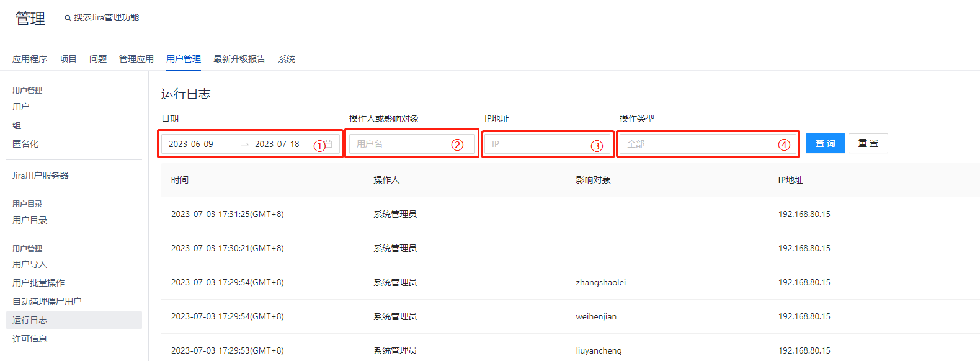Go to the 问题 tab
Screen dimensions: 980x361
pos(98,59)
